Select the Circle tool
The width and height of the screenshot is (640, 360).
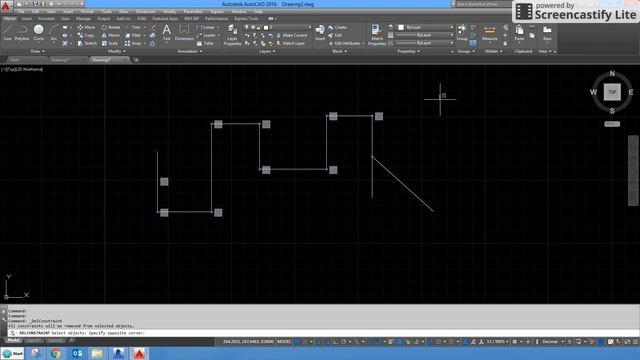point(38,33)
